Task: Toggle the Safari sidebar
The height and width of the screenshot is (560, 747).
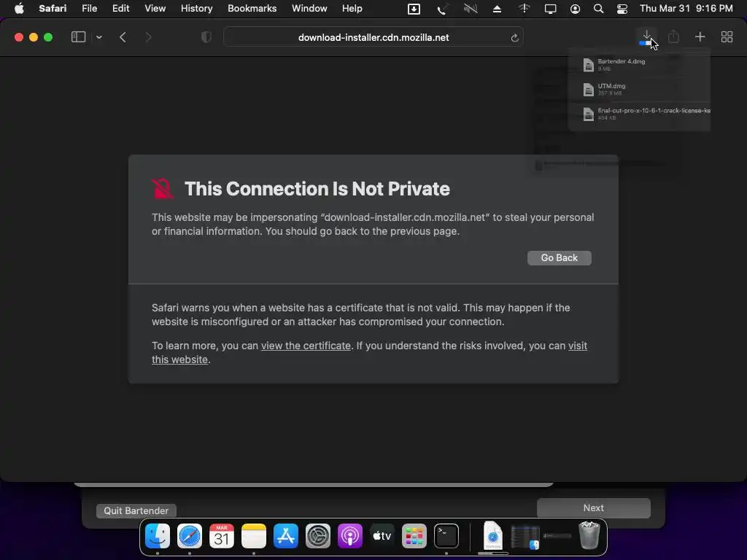Action: pos(78,36)
